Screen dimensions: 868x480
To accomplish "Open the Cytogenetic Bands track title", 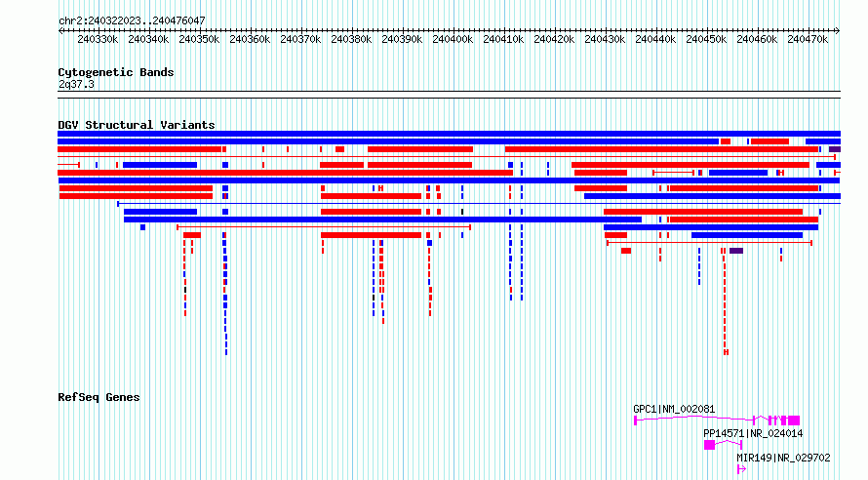I will [116, 72].
